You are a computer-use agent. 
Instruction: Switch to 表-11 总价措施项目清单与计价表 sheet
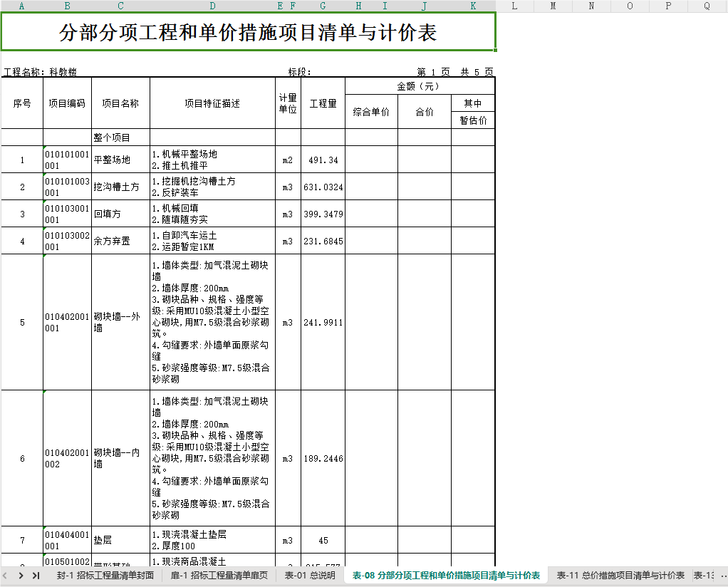point(620,576)
